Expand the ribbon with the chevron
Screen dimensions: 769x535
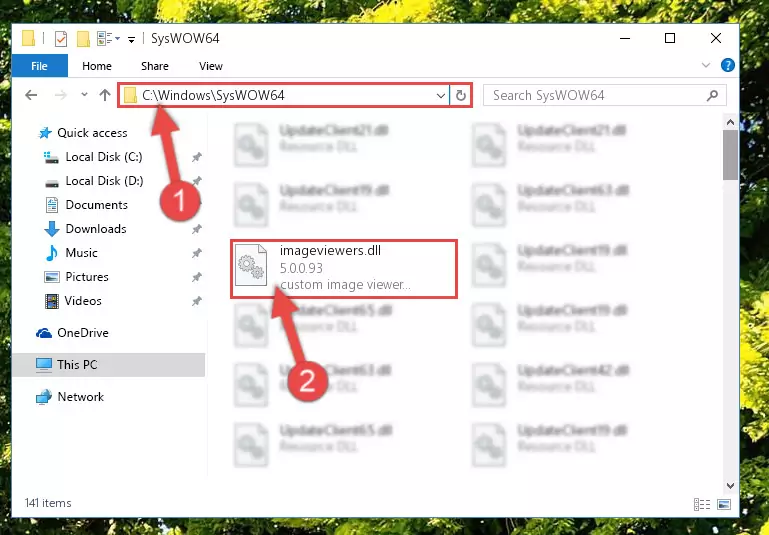706,65
